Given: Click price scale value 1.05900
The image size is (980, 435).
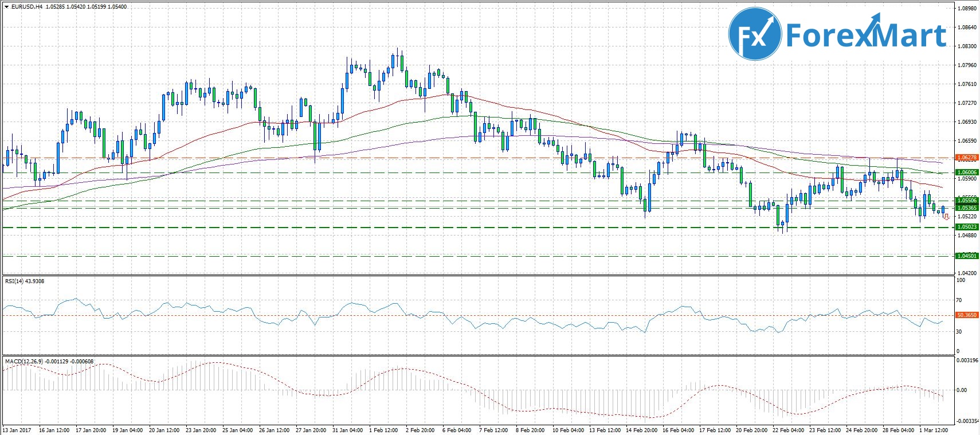Looking at the screenshot, I should [x=967, y=179].
